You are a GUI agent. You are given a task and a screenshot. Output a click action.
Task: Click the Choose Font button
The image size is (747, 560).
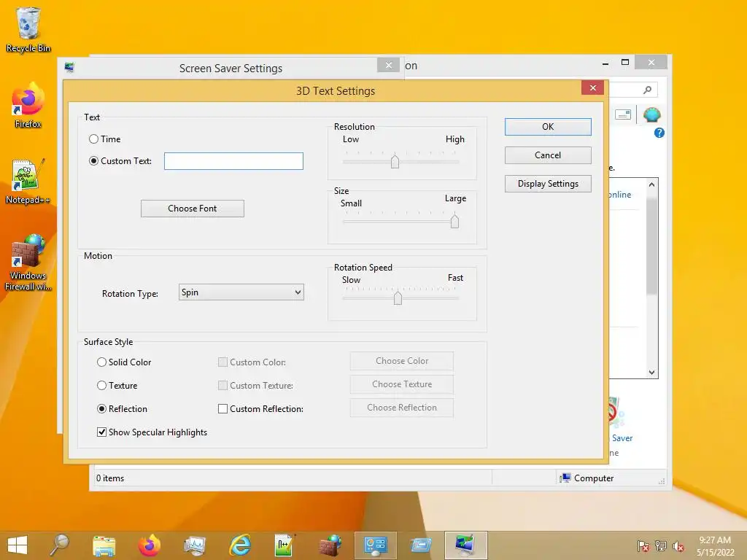pyautogui.click(x=193, y=209)
